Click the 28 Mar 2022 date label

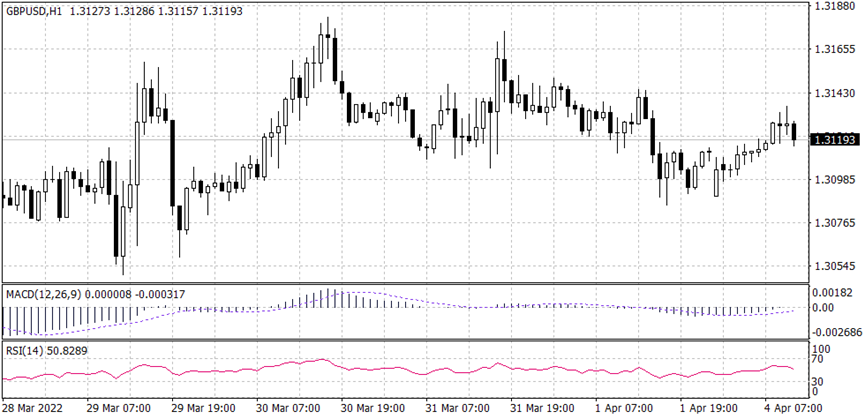click(35, 410)
